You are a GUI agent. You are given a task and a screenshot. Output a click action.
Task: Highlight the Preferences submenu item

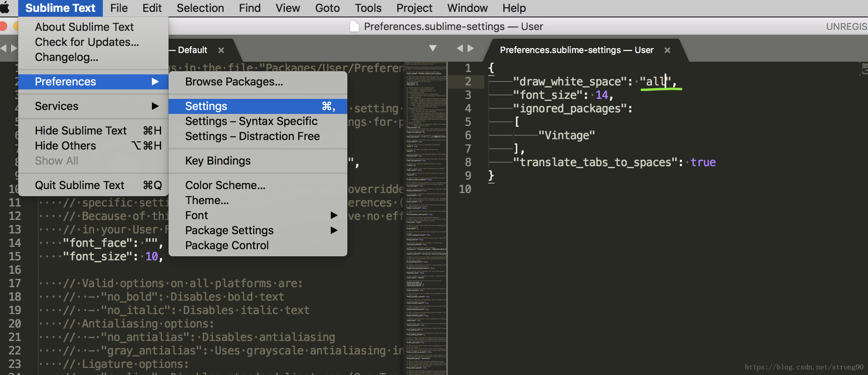click(x=93, y=81)
